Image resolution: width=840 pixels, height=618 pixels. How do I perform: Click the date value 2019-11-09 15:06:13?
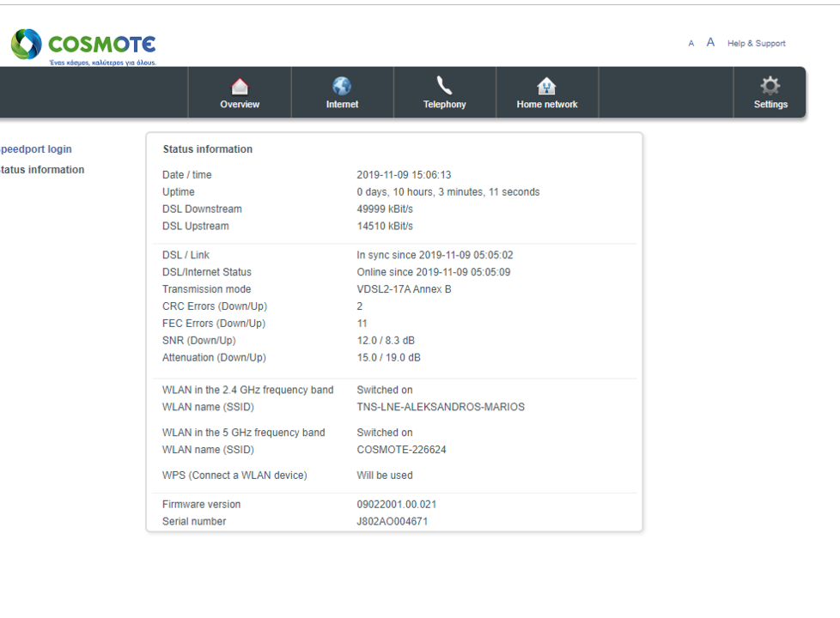click(404, 175)
